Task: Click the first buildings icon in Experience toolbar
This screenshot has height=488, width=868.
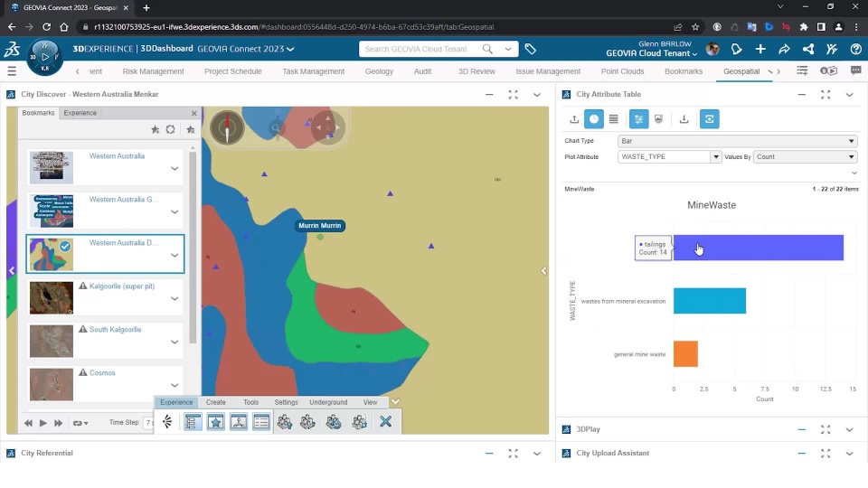Action: (x=285, y=422)
